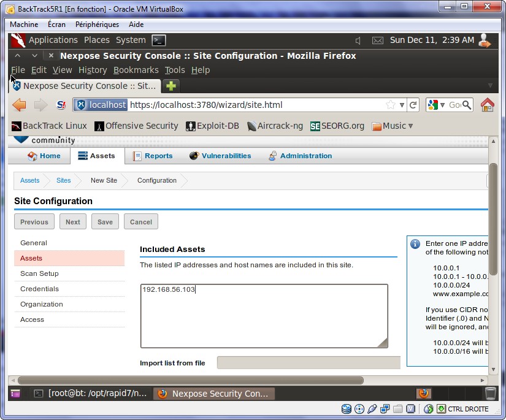Open the Offensive Security bookmark
This screenshot has width=506, height=420.
[136, 126]
